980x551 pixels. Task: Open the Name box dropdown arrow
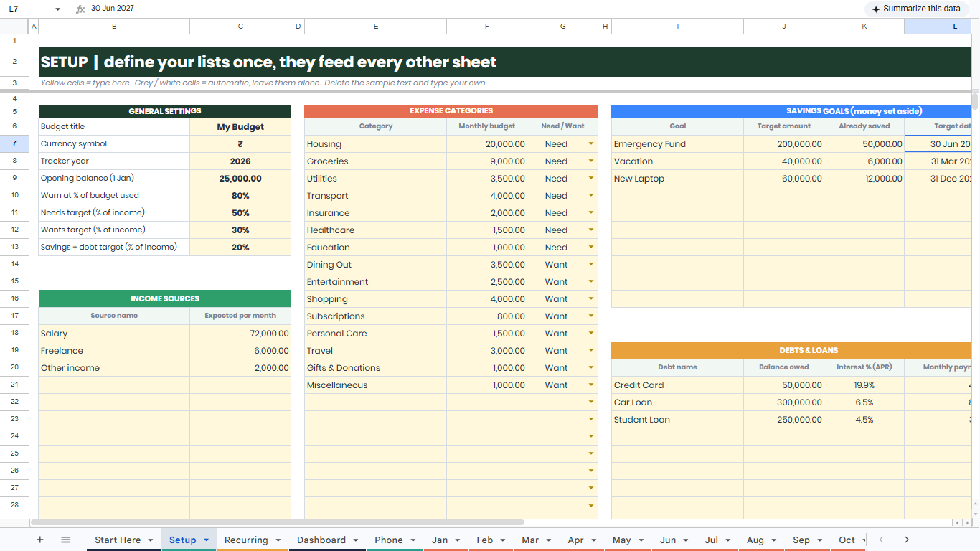pyautogui.click(x=57, y=9)
